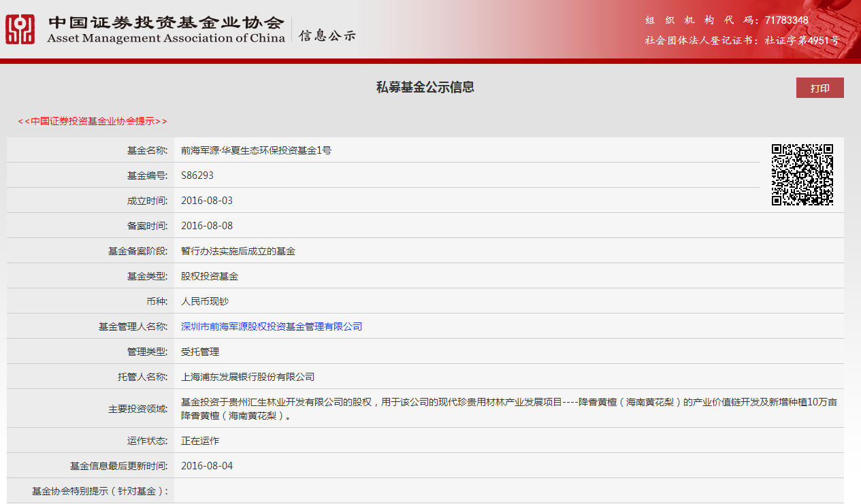Click the 基金名称 label
Image resolution: width=861 pixels, height=504 pixels.
(147, 150)
